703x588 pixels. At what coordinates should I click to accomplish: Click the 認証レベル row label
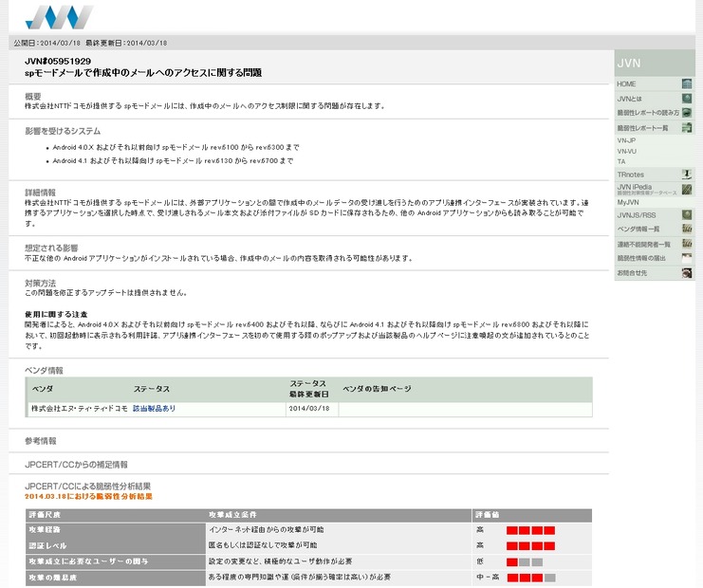pyautogui.click(x=47, y=545)
